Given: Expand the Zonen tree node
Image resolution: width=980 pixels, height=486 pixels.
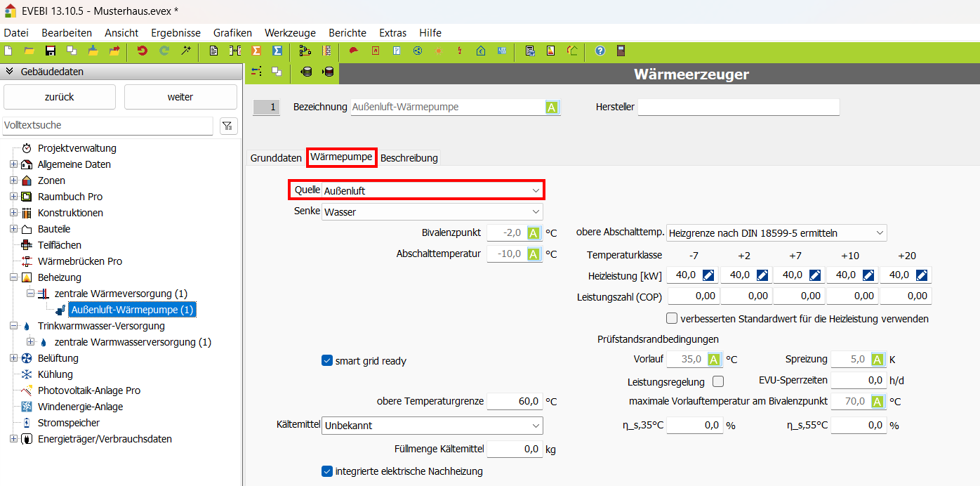Looking at the screenshot, I should tap(13, 180).
